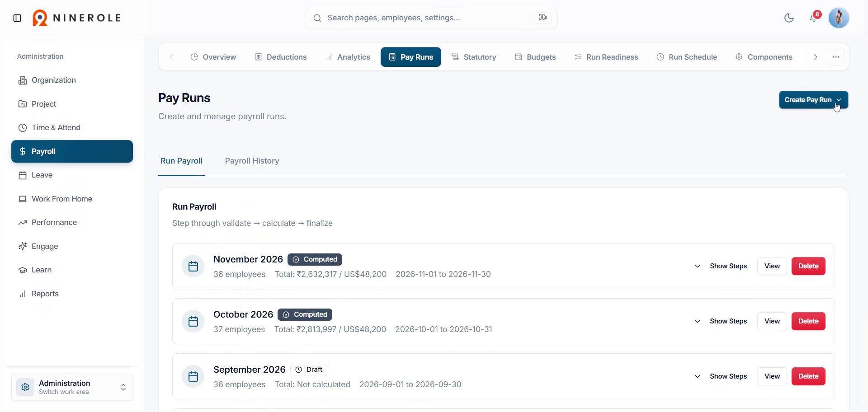Expand Show Steps for November 2026
The height and width of the screenshot is (412, 868).
click(721, 266)
